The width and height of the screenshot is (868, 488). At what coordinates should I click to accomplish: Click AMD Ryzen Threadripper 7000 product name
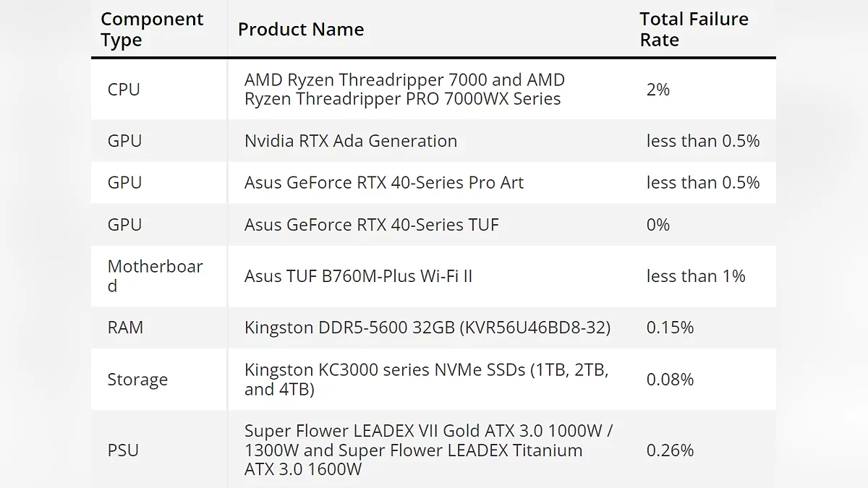click(404, 90)
